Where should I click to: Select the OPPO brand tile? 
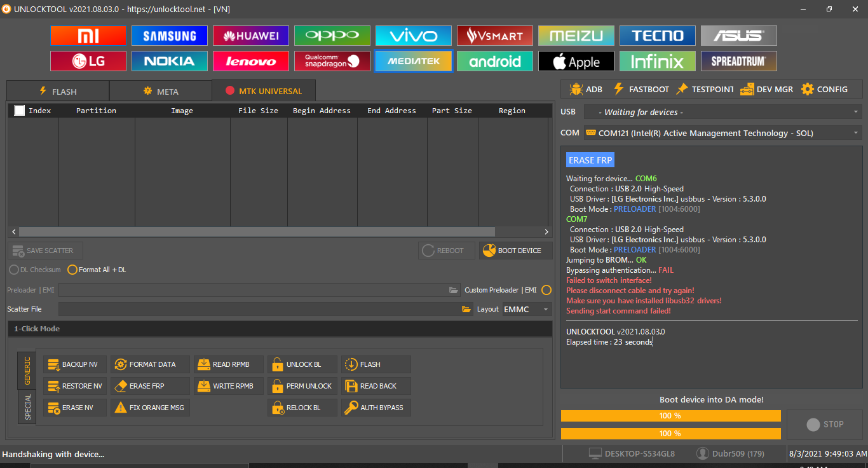pos(332,36)
